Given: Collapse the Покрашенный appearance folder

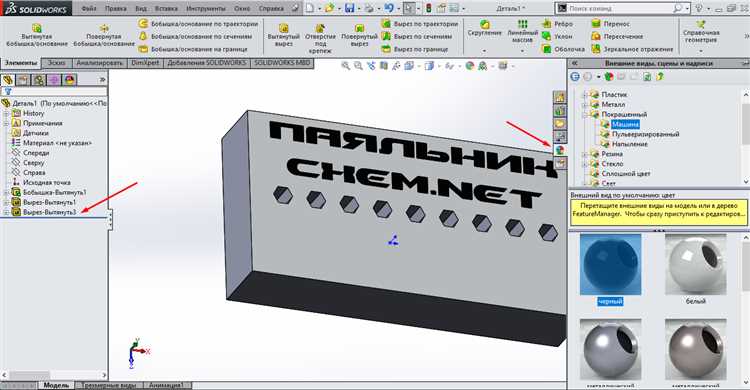Looking at the screenshot, I should (x=585, y=114).
